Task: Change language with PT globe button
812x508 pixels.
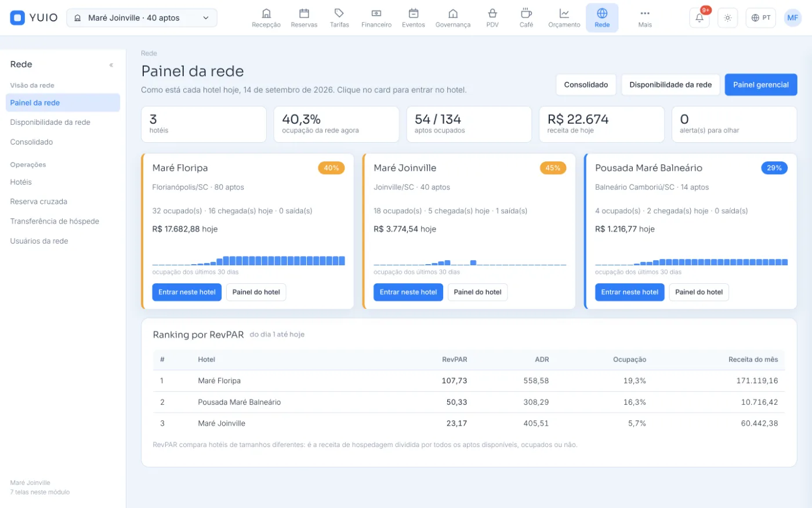Action: [x=761, y=18]
